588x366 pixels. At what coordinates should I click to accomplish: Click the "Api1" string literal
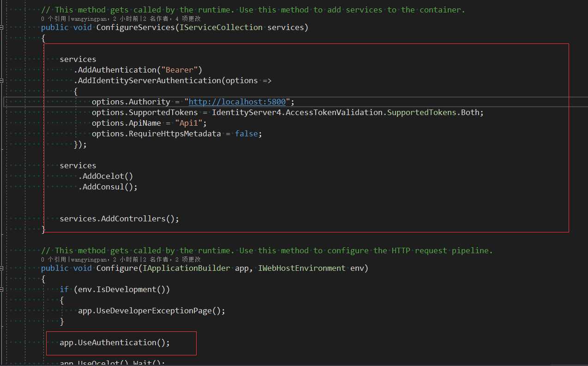point(189,123)
